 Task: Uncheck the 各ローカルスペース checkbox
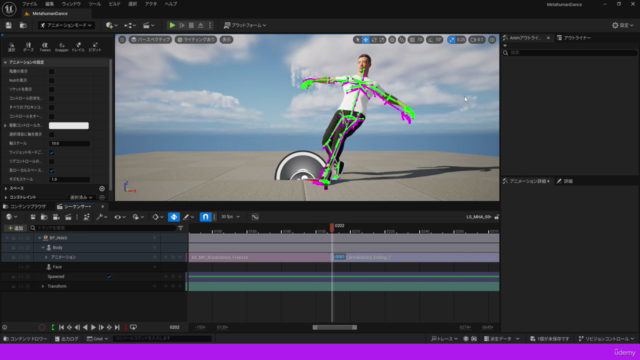[51, 170]
